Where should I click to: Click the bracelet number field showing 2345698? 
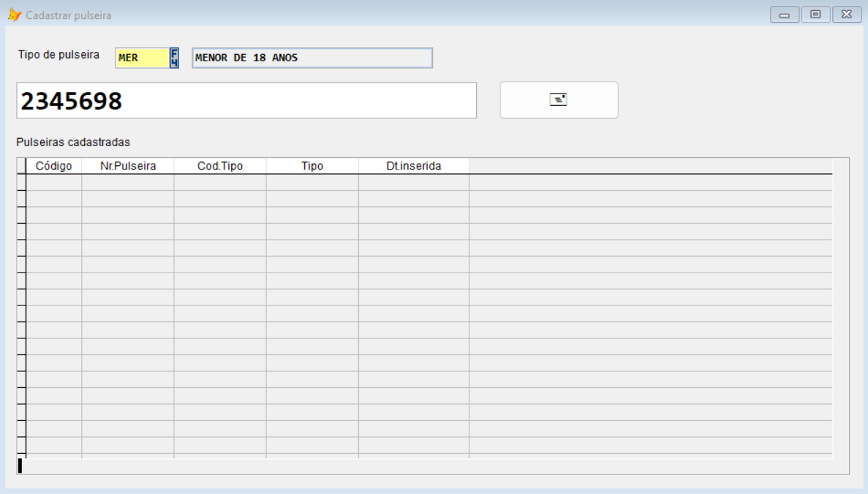coord(246,101)
